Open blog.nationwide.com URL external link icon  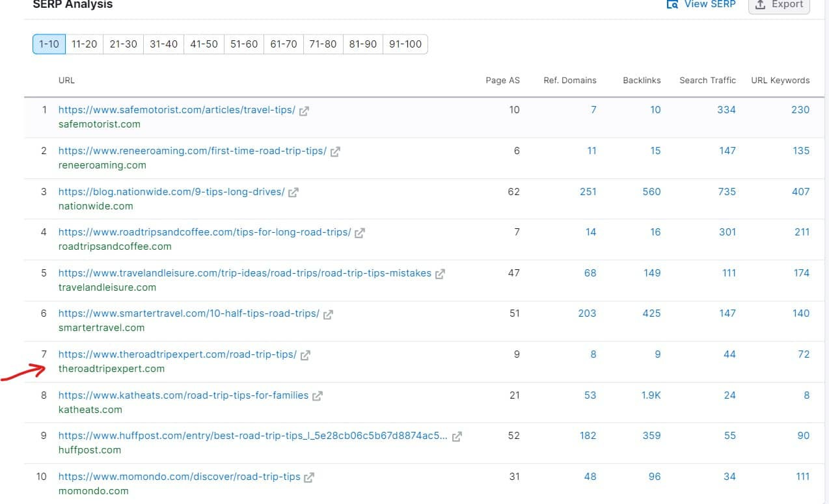pos(293,192)
